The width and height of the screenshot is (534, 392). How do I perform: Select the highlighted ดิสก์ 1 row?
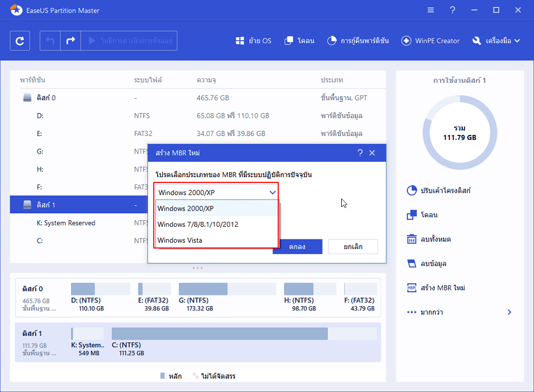coord(78,205)
